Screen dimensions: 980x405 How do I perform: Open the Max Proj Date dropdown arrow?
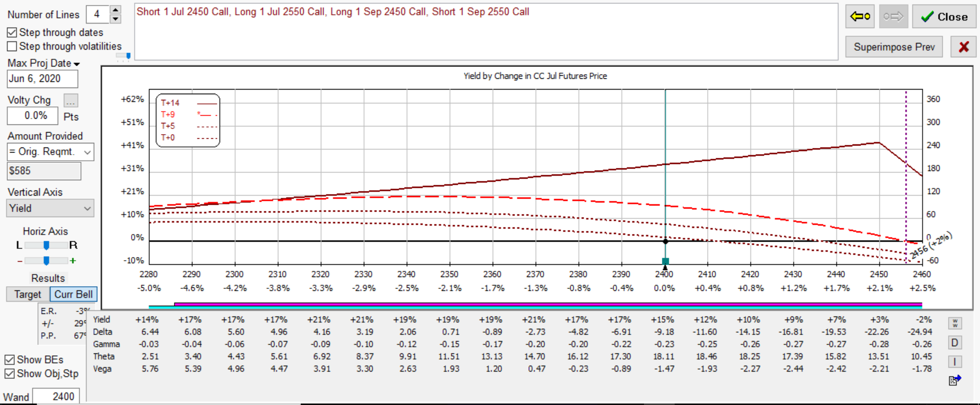[77, 64]
